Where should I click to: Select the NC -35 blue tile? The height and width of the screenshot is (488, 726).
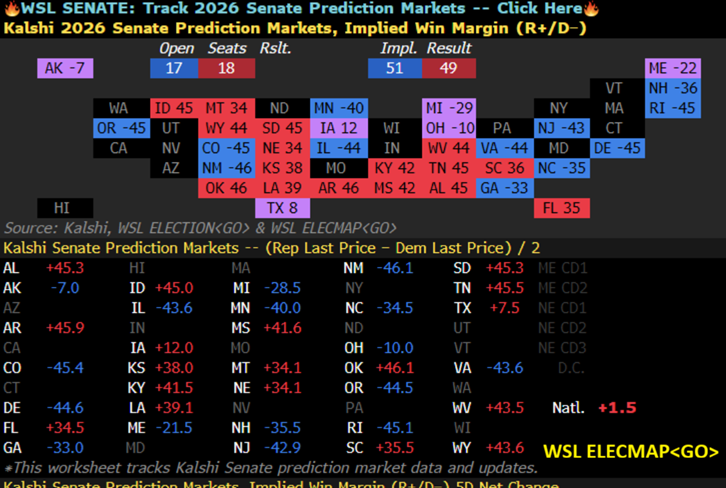point(562,168)
